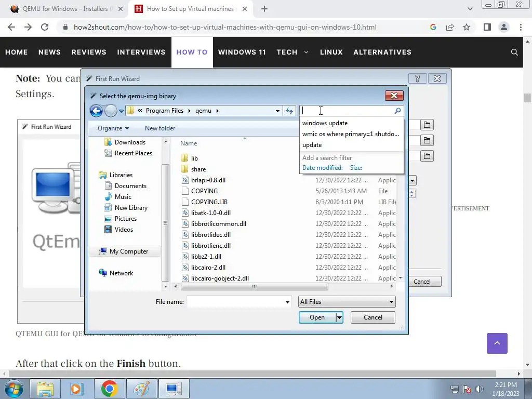Image resolution: width=532 pixels, height=399 pixels.
Task: Click the navigation pane vertical scrollbar
Action: [x=165, y=222]
